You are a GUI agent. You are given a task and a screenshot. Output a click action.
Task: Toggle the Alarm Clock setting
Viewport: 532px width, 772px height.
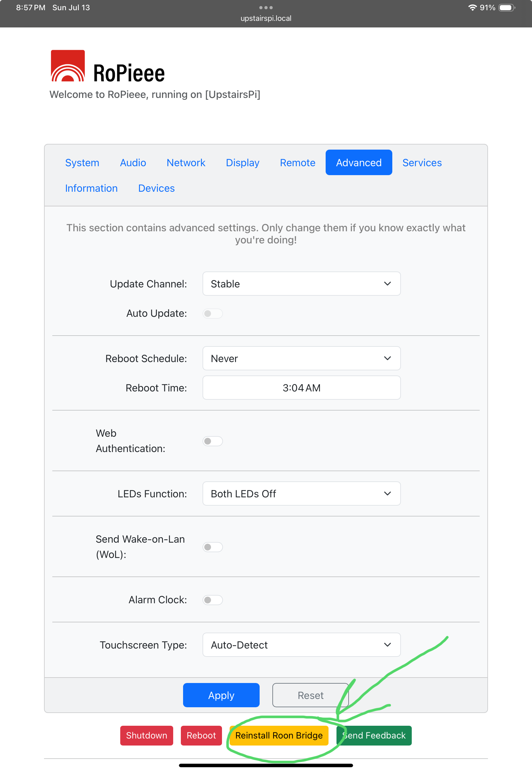[212, 600]
